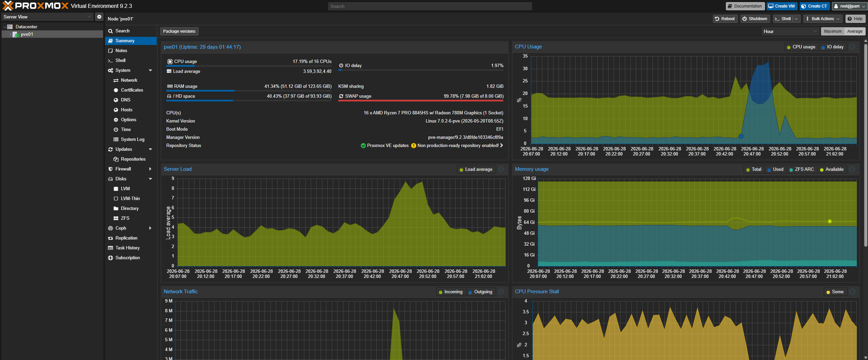This screenshot has height=360, width=868.
Task: Click the Proxmox logo
Action: tap(35, 6)
